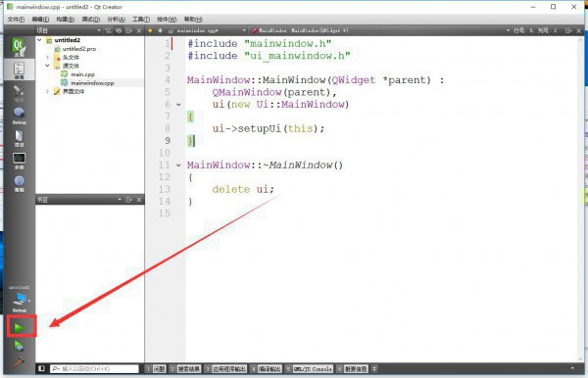Start debugging with the play-bug icon
This screenshot has width=588, height=378.
[19, 346]
